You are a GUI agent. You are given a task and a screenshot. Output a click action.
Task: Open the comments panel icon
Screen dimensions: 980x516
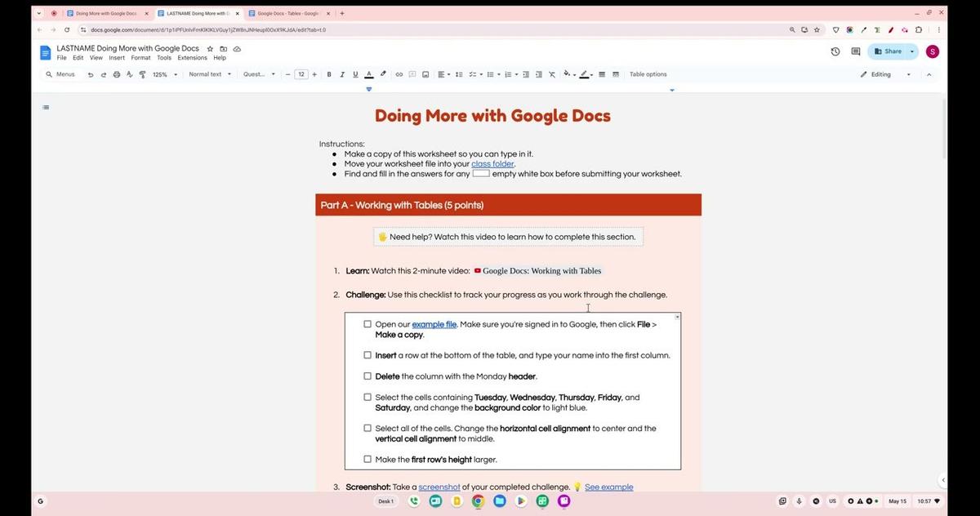pyautogui.click(x=856, y=51)
